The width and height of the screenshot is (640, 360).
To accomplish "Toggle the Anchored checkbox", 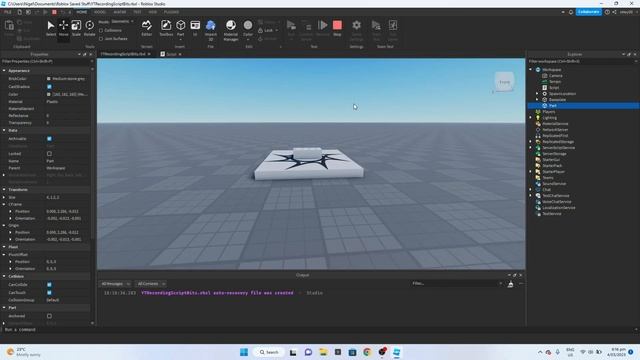I will (x=49, y=316).
